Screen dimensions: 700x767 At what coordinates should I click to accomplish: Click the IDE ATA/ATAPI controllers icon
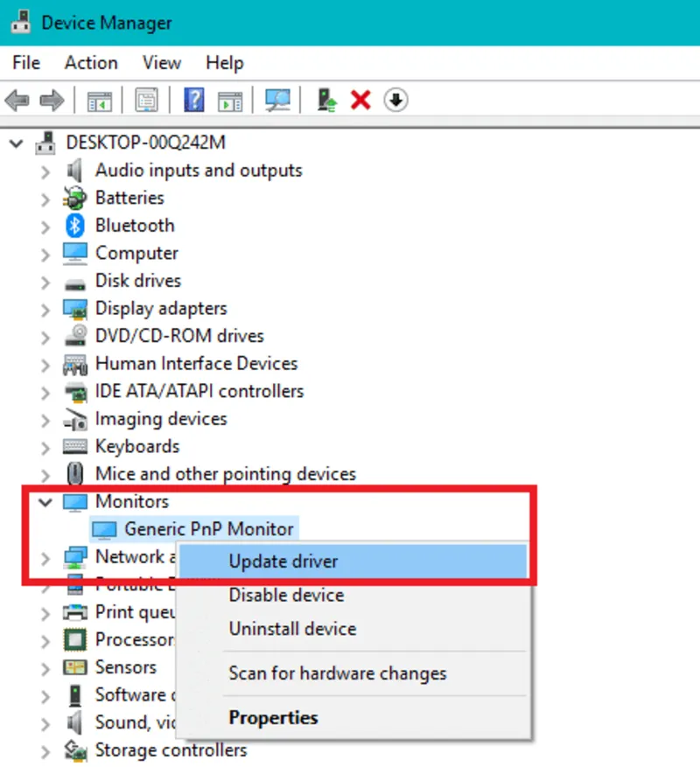[x=75, y=392]
